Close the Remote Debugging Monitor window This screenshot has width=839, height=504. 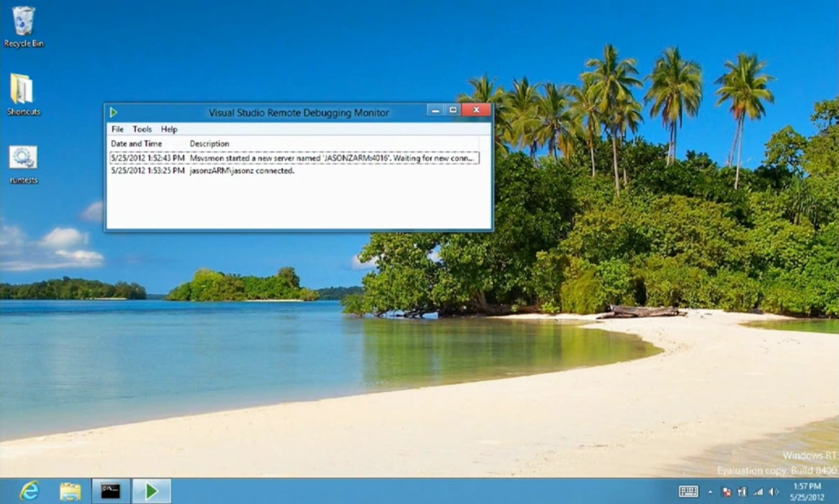point(476,110)
